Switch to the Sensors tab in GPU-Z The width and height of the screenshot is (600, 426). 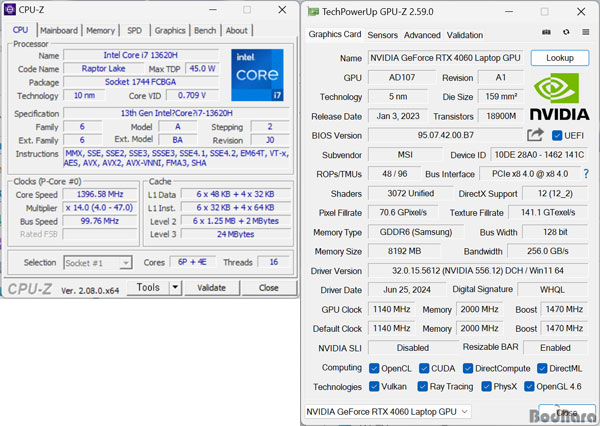tap(383, 35)
